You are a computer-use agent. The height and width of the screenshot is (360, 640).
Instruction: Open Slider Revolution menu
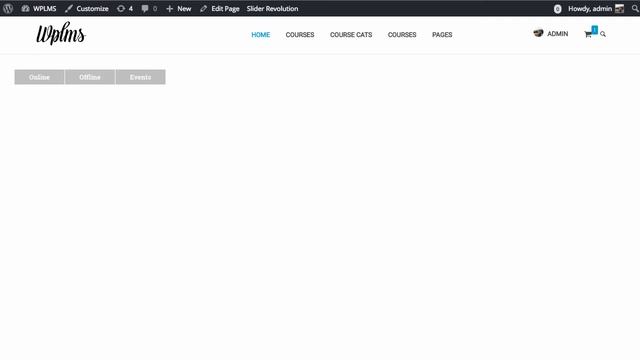(272, 8)
